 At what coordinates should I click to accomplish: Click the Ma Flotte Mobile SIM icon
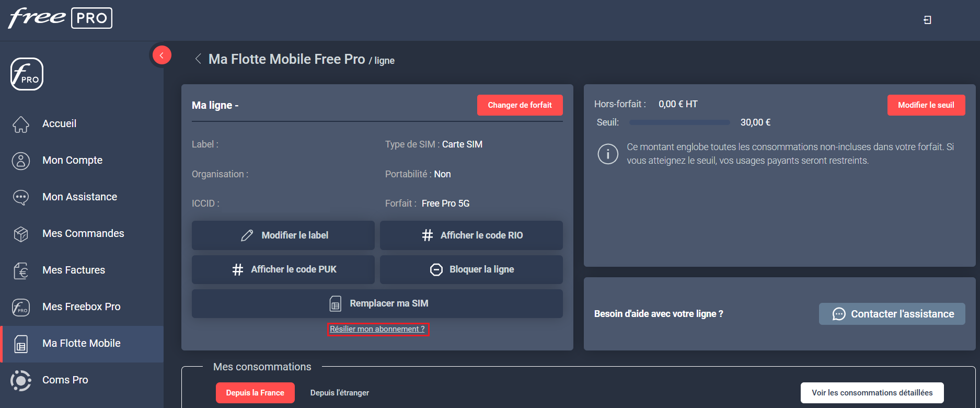coord(21,344)
